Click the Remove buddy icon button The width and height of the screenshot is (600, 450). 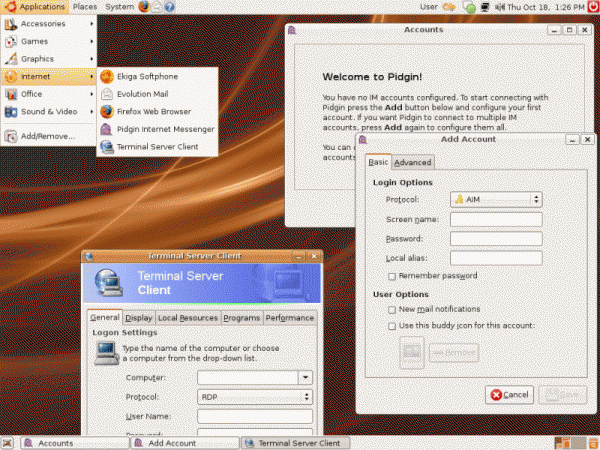tap(454, 352)
